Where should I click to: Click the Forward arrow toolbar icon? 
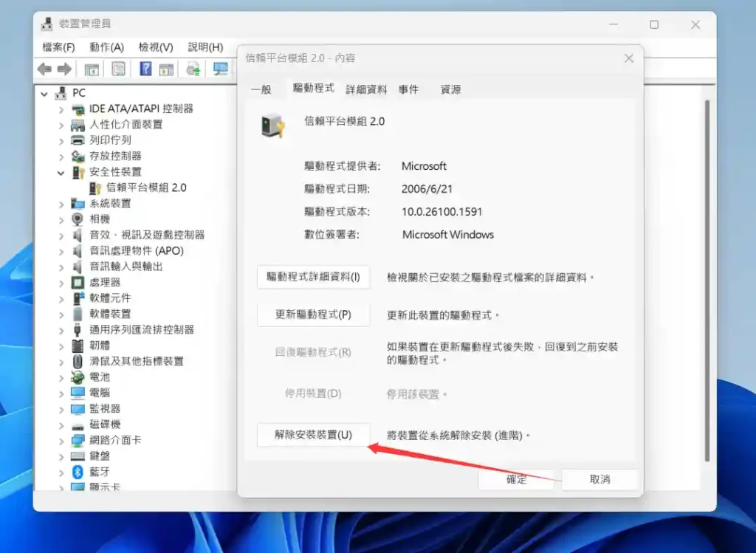click(x=65, y=69)
